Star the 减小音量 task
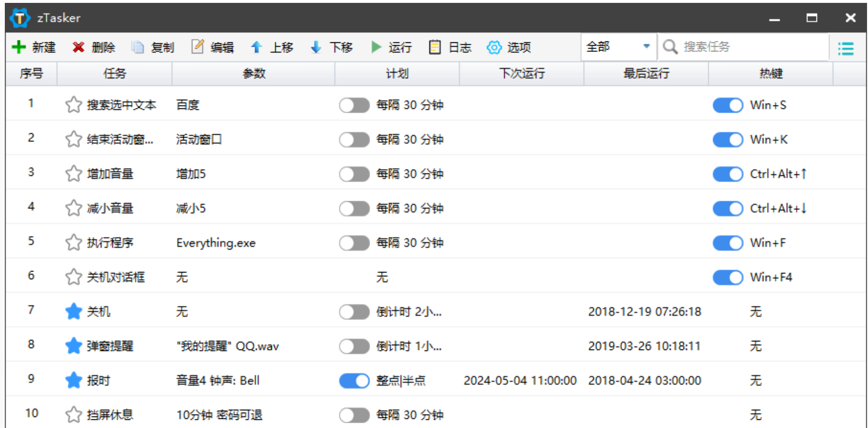The height and width of the screenshot is (428, 868). [74, 208]
